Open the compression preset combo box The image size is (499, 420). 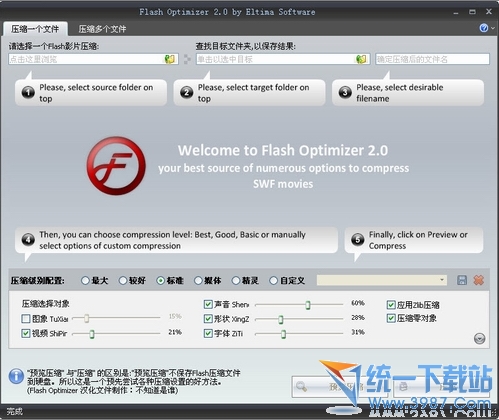(382, 280)
